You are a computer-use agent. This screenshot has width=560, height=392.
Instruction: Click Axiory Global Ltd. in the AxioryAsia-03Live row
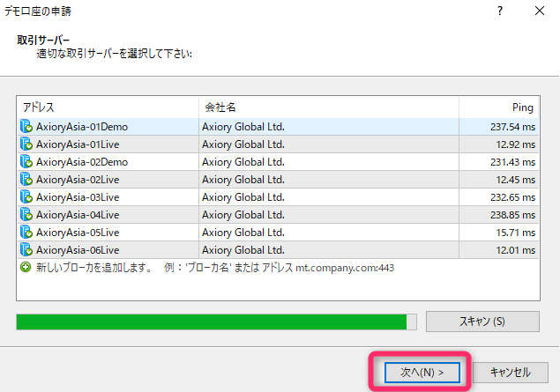[243, 197]
